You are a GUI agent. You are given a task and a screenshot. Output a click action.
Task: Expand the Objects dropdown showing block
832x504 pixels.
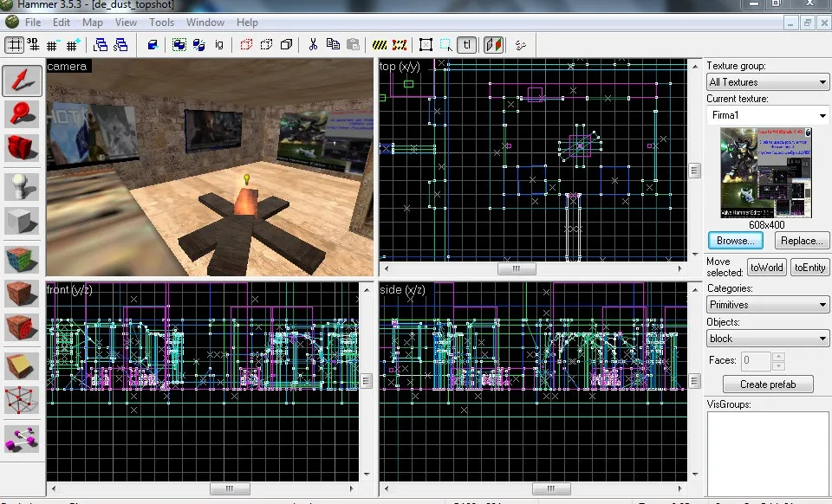(x=766, y=338)
